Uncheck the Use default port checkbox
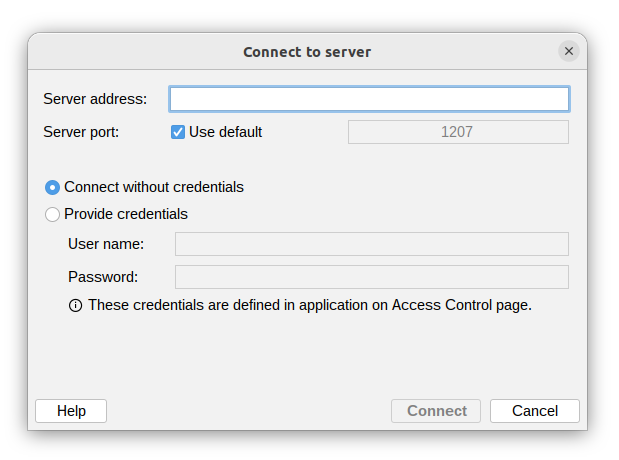Viewport: 619px width, 460px height. pyautogui.click(x=178, y=132)
